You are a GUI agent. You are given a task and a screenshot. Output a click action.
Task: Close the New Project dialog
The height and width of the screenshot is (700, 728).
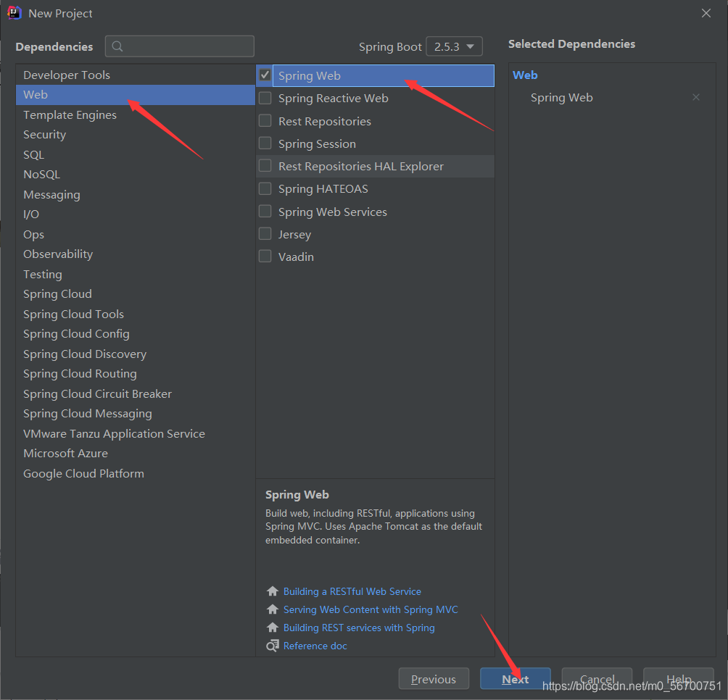(x=706, y=14)
